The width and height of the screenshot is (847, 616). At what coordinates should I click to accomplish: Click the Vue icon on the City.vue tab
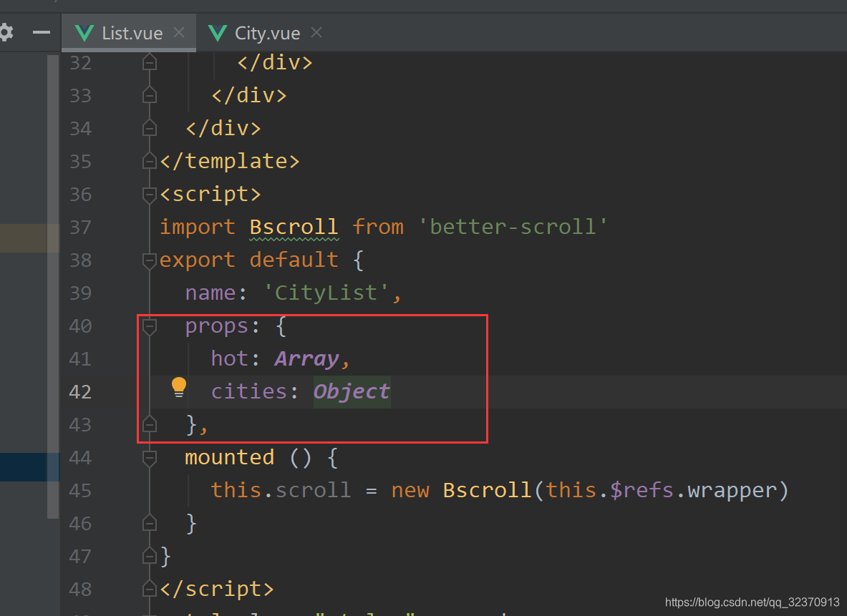217,33
